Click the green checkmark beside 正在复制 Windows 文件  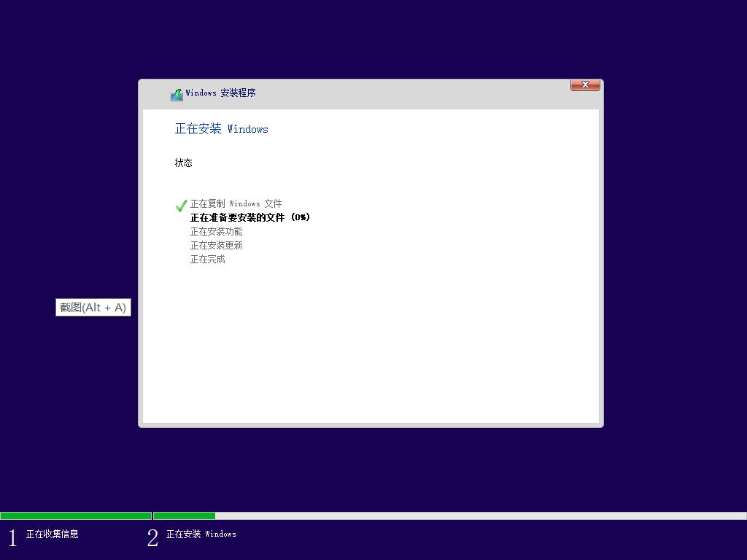click(x=182, y=206)
